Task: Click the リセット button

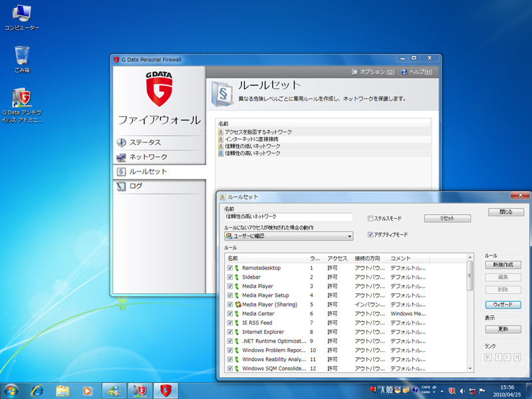Action: click(x=446, y=218)
